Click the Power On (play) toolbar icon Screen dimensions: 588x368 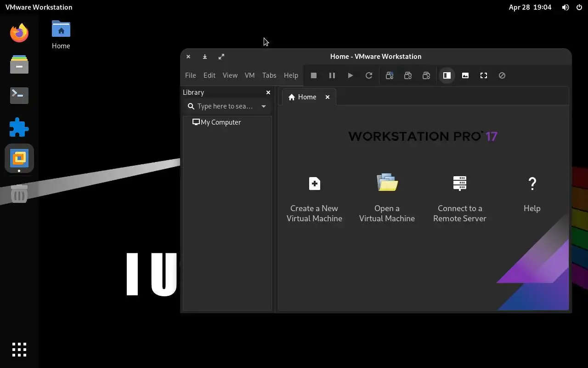351,75
